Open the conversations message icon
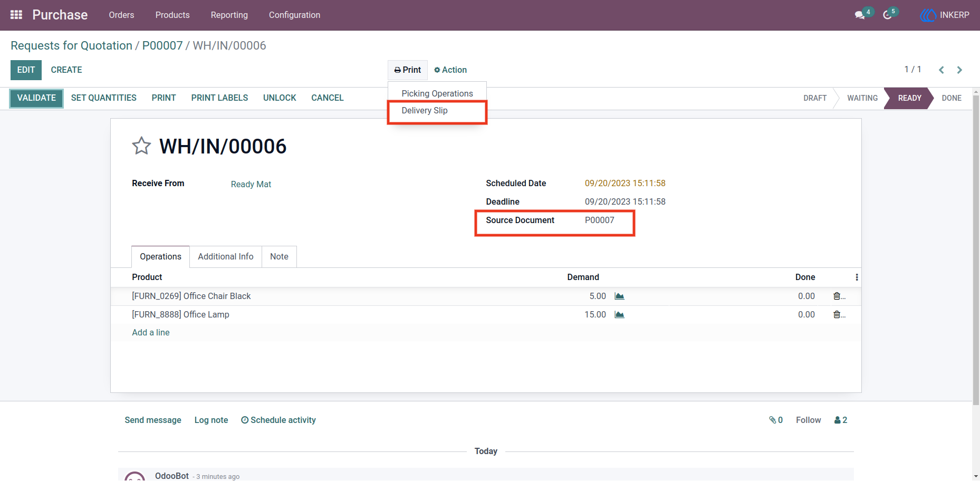Screen dimensions: 980x481 (860, 15)
